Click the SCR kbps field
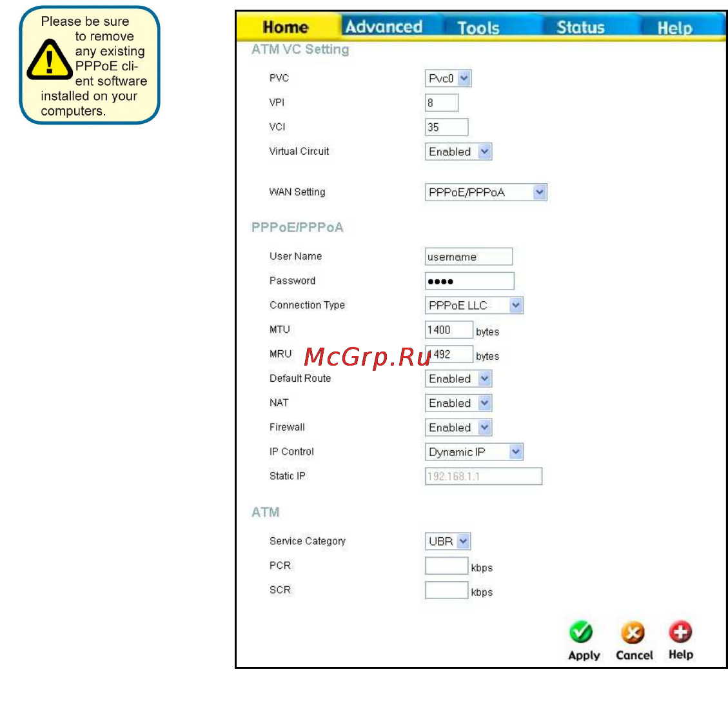The image size is (728, 712). [x=446, y=590]
